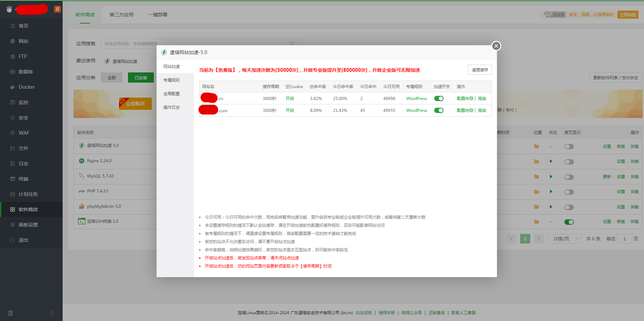Collapse sidebar with bottom-left menu icon

point(10,313)
